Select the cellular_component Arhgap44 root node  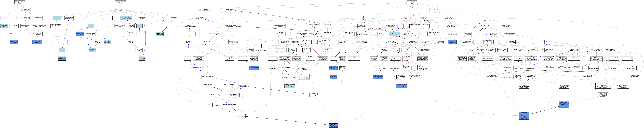pyautogui.click(x=121, y=3)
